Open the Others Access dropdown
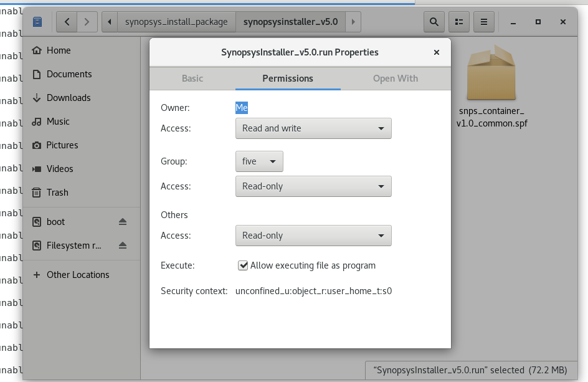 click(313, 236)
